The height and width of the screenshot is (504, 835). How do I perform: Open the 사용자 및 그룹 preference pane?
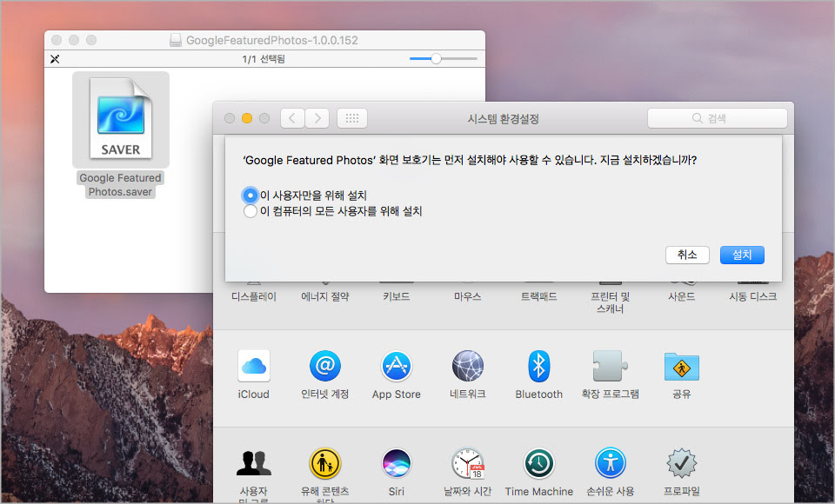253,463
